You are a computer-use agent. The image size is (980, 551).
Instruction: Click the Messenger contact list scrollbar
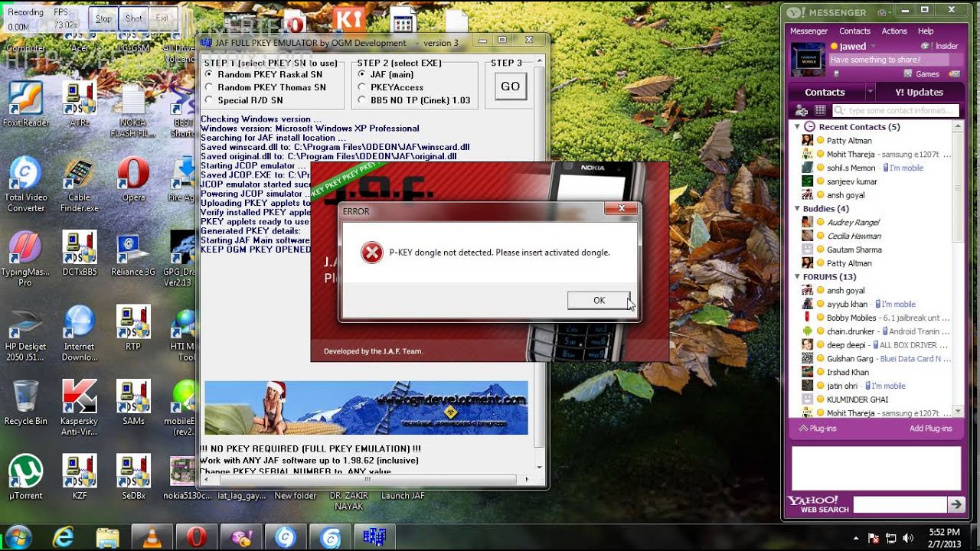[x=958, y=269]
